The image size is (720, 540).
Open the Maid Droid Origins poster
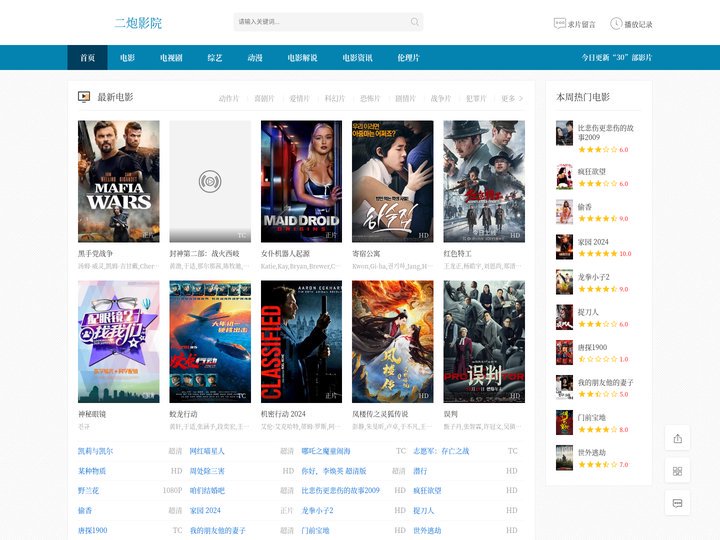301,181
